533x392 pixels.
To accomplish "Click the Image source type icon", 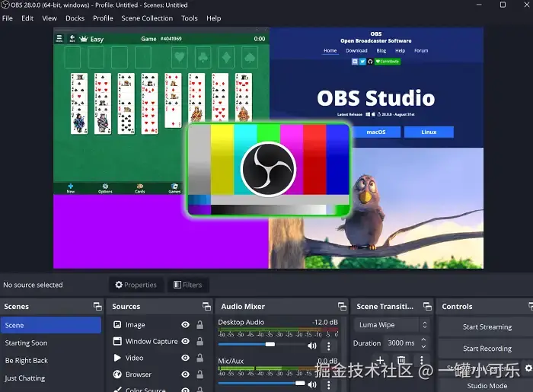I will 117,325.
